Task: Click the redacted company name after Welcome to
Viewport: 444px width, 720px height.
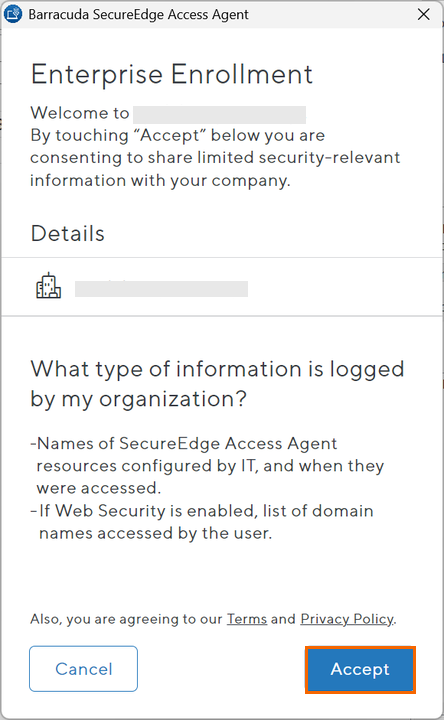Action: click(x=219, y=115)
